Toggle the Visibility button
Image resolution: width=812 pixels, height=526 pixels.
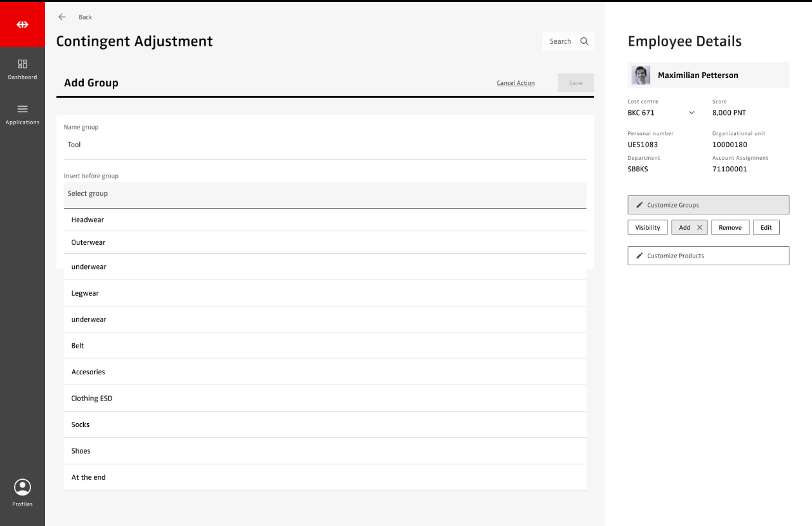(647, 227)
